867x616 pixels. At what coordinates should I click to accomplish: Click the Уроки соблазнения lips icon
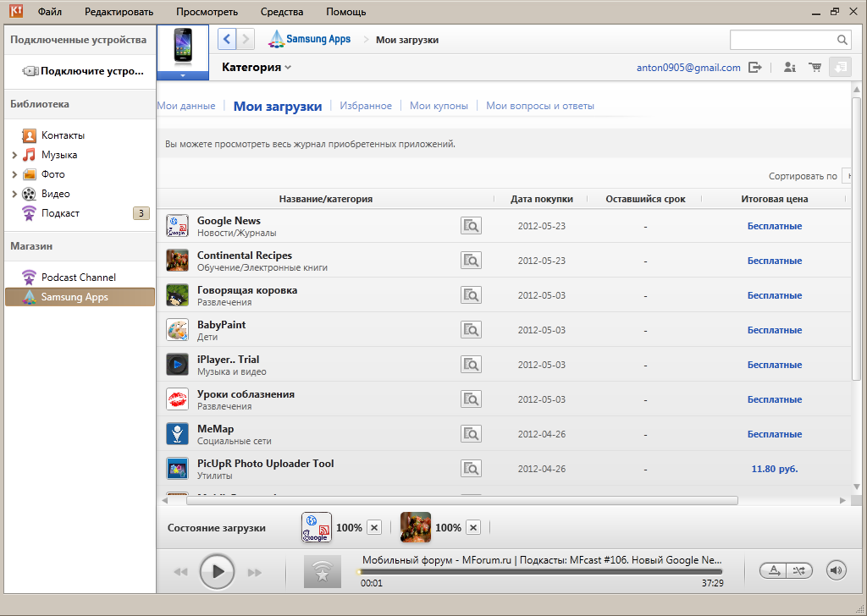click(x=178, y=399)
